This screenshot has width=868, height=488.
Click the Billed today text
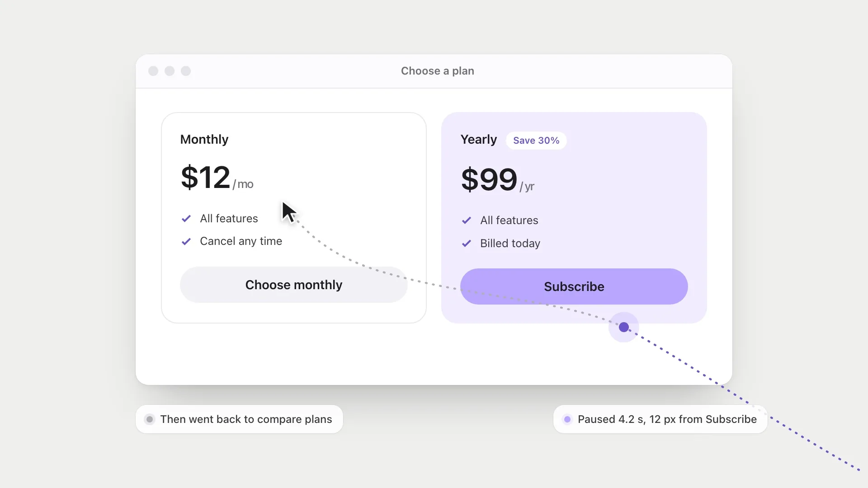pos(510,244)
